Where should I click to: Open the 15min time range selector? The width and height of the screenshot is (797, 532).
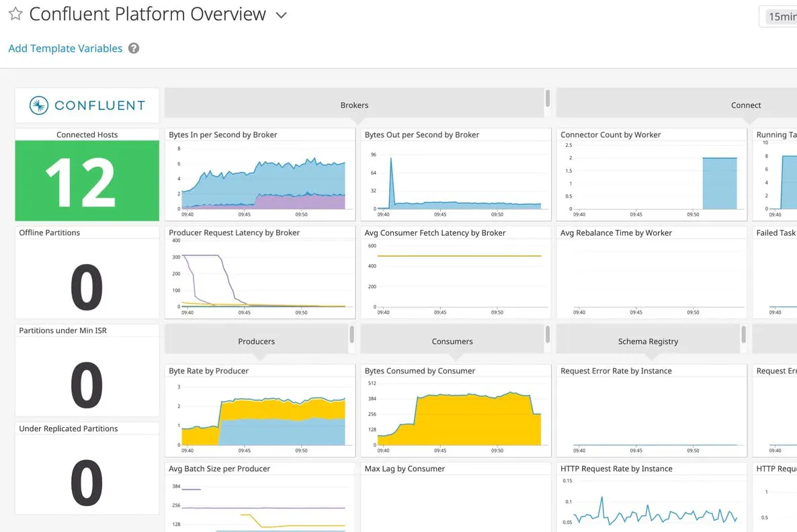tap(780, 17)
